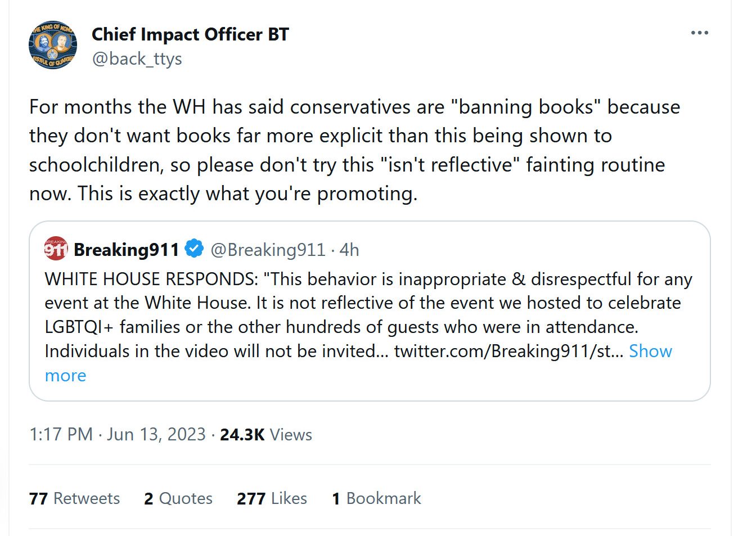Click the 1 Bookmark count

click(x=376, y=498)
